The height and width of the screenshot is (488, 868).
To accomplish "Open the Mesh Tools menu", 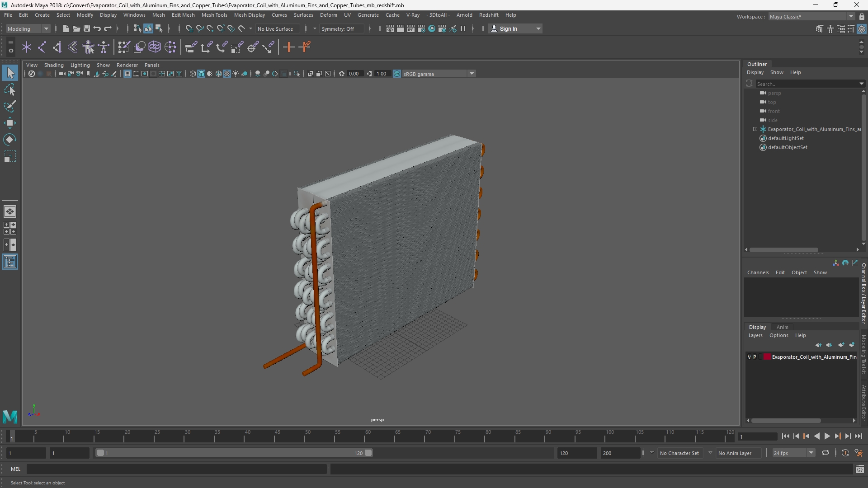I will [x=214, y=15].
